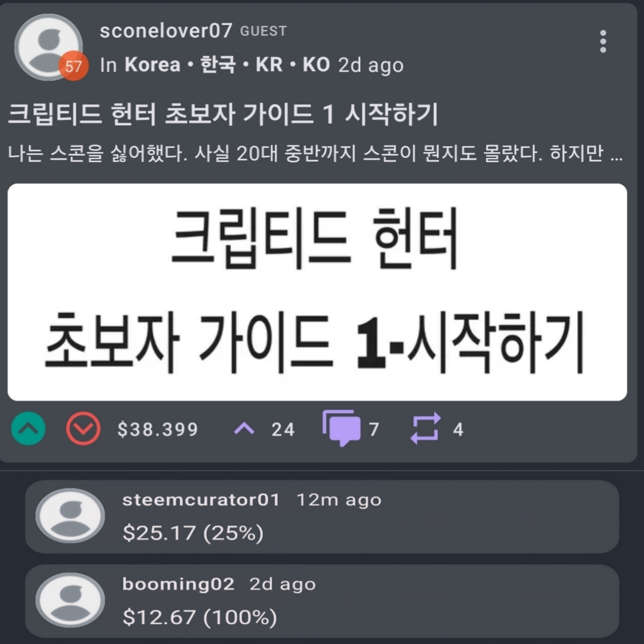Open the three-dot post options menu

click(x=602, y=42)
